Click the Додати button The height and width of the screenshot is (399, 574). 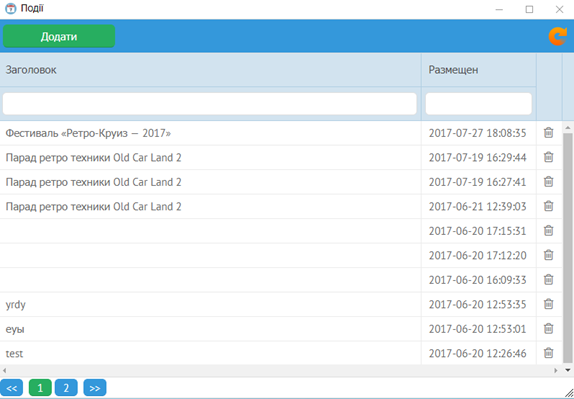pos(59,36)
